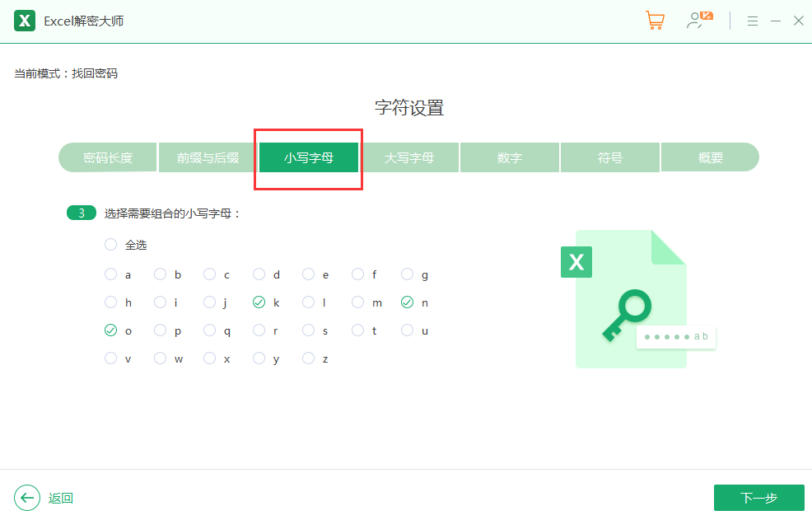812x520 pixels.
Task: Check letter a
Action: pos(111,274)
